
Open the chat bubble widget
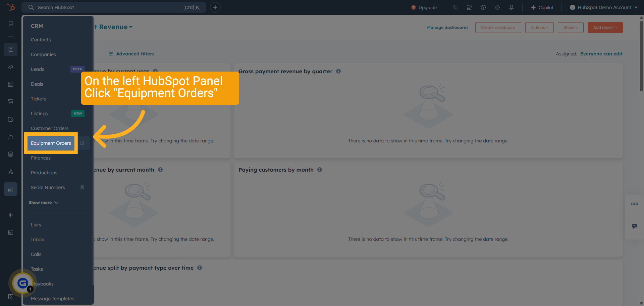coord(635,226)
